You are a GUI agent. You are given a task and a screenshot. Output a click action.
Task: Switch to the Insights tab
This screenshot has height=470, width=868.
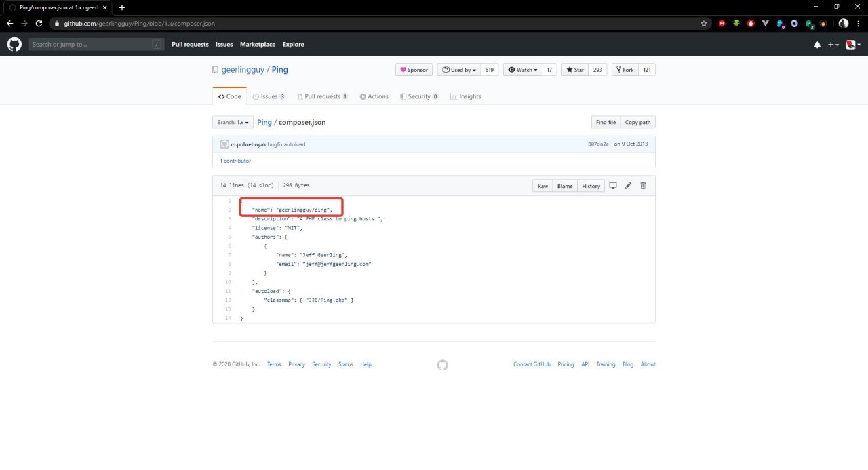tap(465, 96)
